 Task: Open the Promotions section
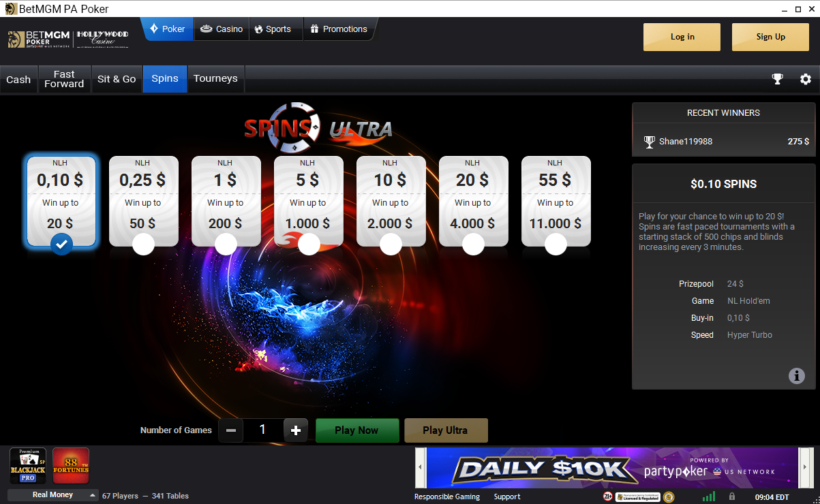coord(339,29)
